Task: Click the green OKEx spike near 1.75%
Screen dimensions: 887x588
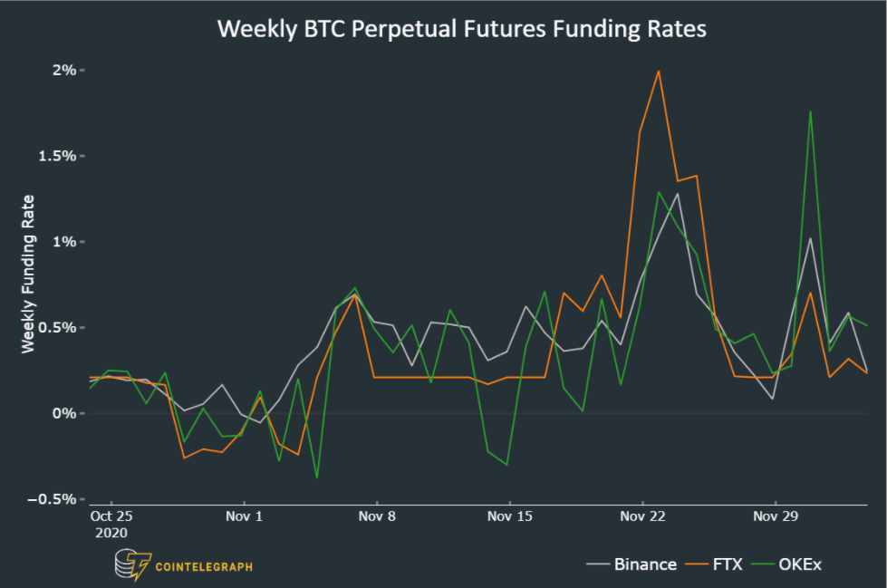Action: 809,111
